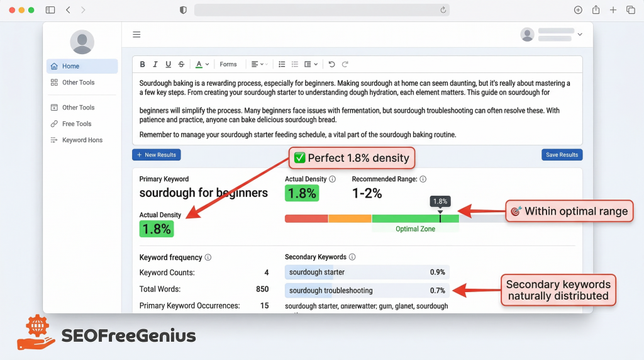Click the browser address bar

(321, 10)
